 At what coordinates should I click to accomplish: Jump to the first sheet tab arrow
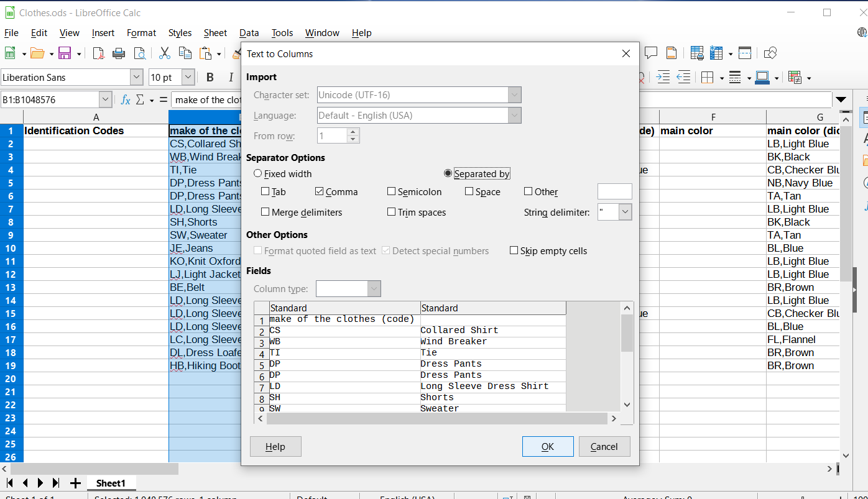[x=10, y=483]
